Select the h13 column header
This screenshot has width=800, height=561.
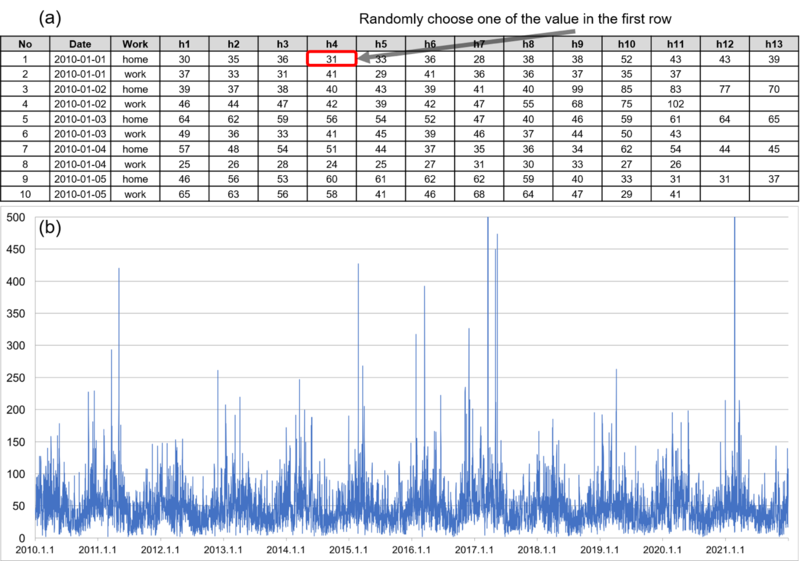pyautogui.click(x=773, y=44)
